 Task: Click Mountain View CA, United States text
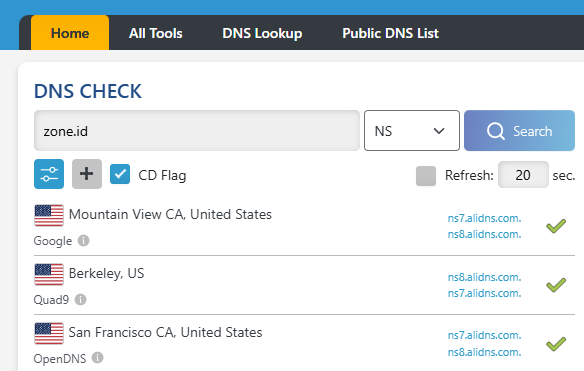point(170,215)
